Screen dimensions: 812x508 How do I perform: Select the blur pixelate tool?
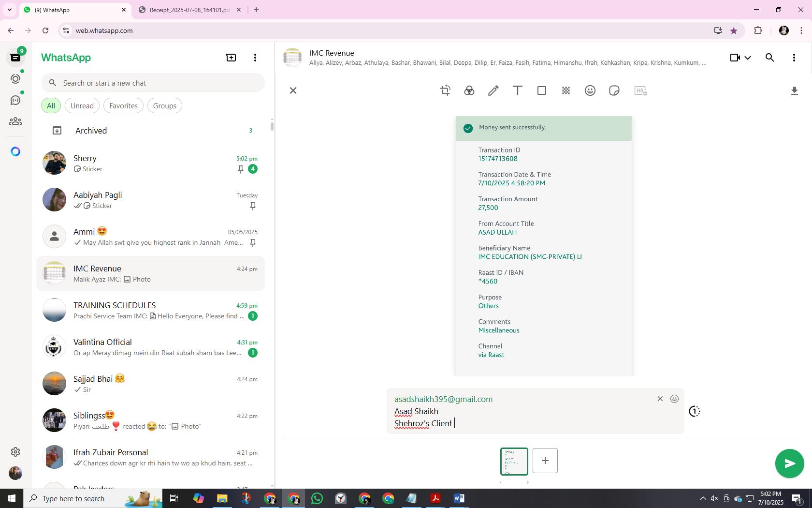pyautogui.click(x=566, y=90)
